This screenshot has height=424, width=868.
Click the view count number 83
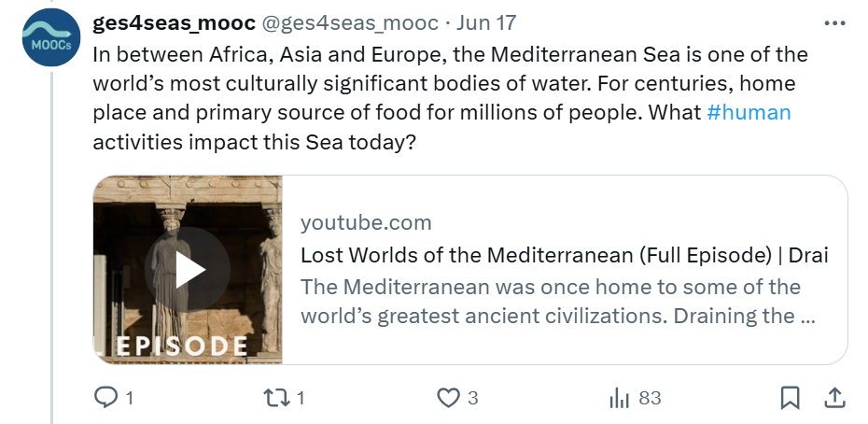(650, 398)
